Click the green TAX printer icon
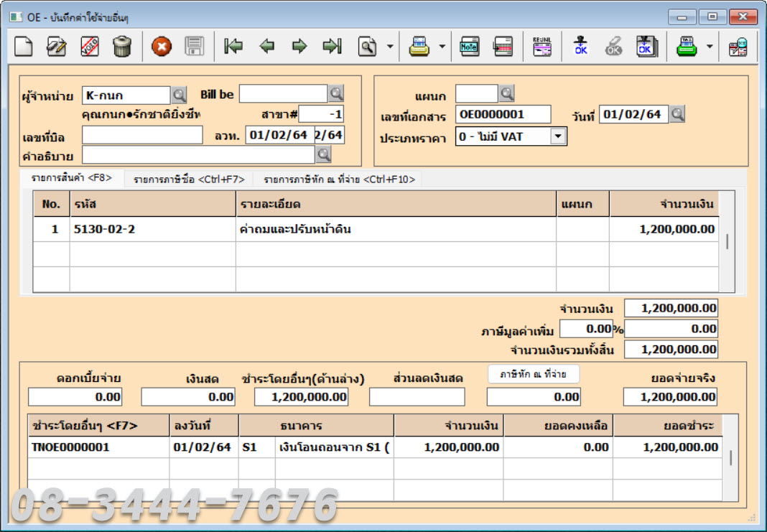 [x=687, y=47]
